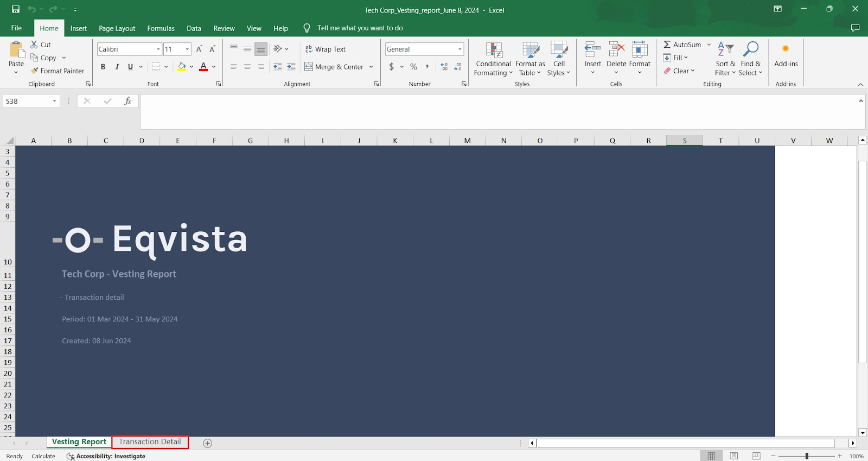This screenshot has width=868, height=461.
Task: Open the Fill dropdown
Action: [x=675, y=58]
